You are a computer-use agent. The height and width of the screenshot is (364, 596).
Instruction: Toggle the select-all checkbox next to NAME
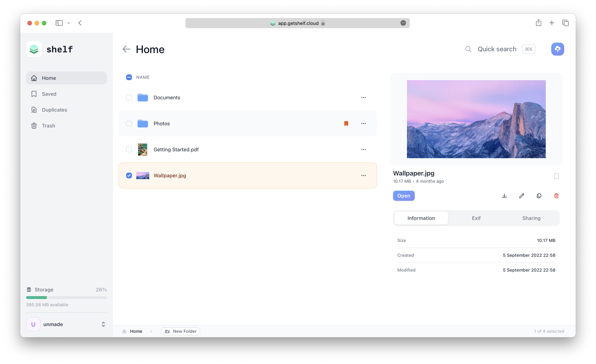click(x=129, y=77)
